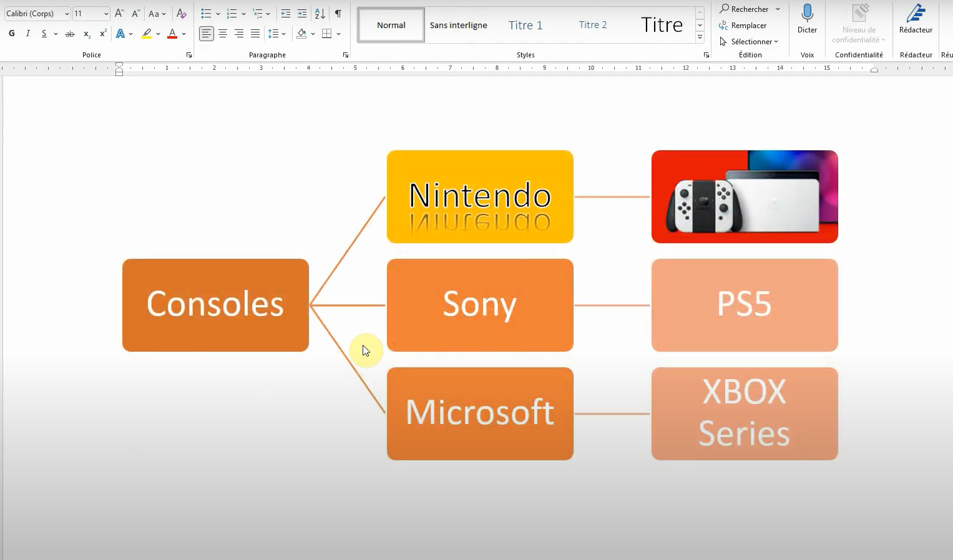953x560 pixels.
Task: Open the Calibri (Corps) font name dropdown
Action: pyautogui.click(x=67, y=13)
